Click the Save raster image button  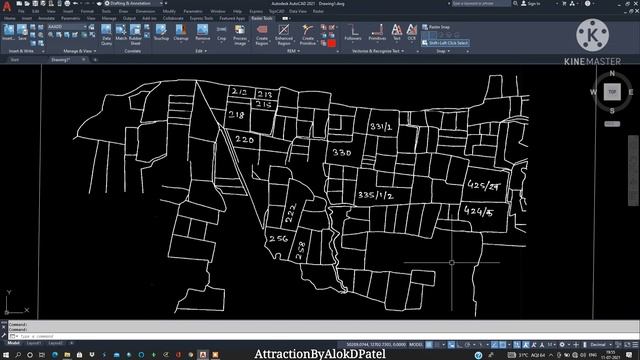pos(22,32)
